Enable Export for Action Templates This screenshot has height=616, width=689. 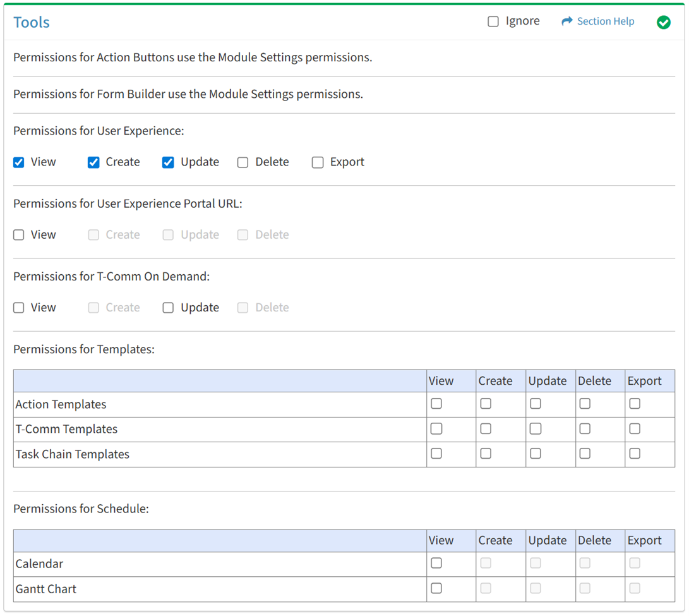click(635, 404)
